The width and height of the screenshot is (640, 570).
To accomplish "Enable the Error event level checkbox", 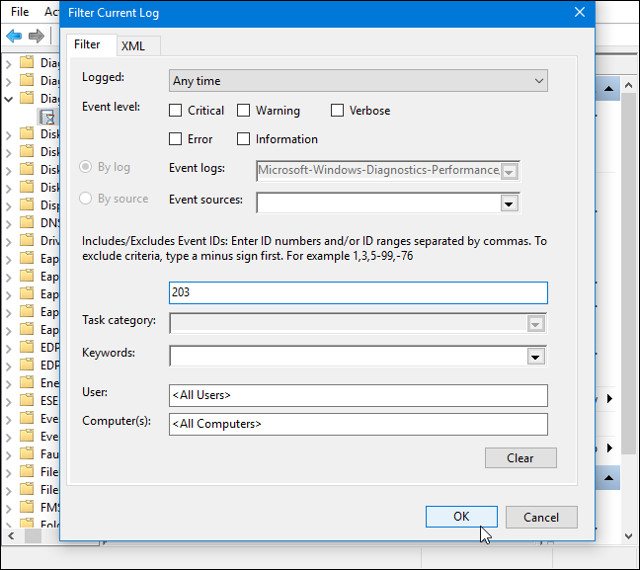I will click(x=176, y=139).
